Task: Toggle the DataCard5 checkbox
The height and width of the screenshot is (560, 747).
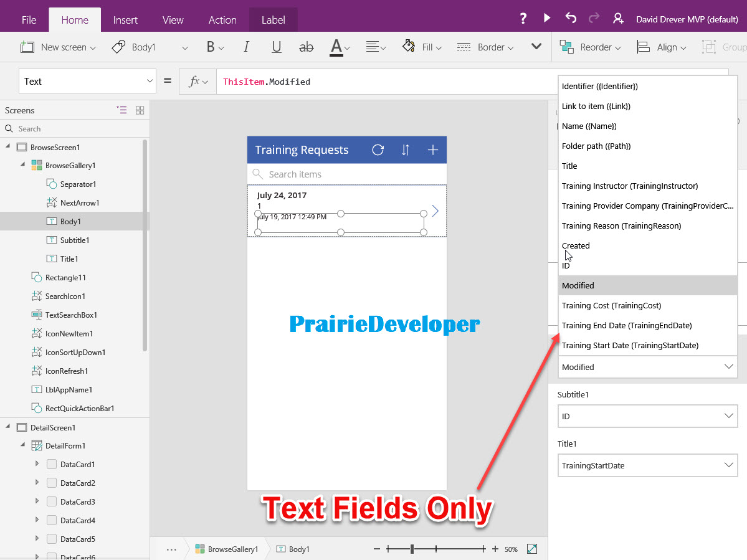Action: click(52, 539)
